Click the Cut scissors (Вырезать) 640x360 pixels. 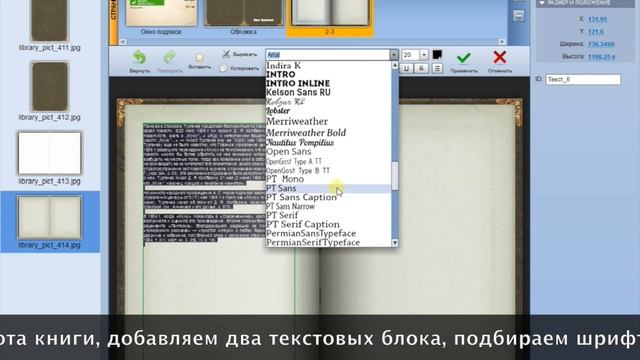coord(227,54)
